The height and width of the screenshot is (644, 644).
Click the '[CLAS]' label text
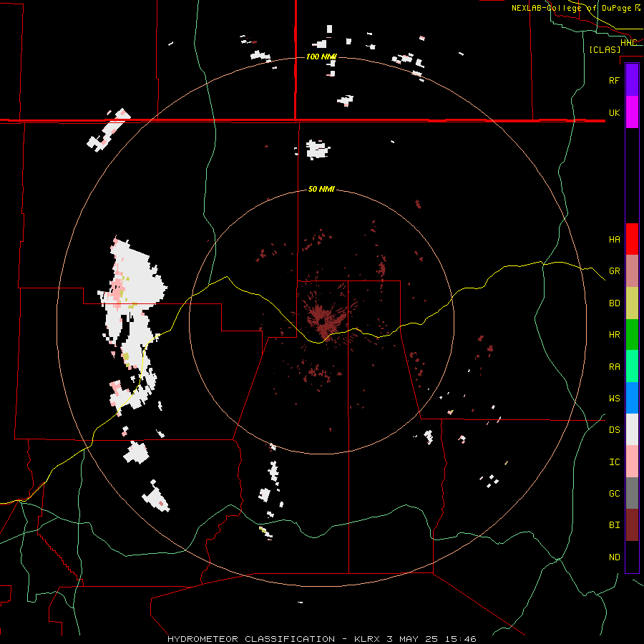tap(605, 49)
